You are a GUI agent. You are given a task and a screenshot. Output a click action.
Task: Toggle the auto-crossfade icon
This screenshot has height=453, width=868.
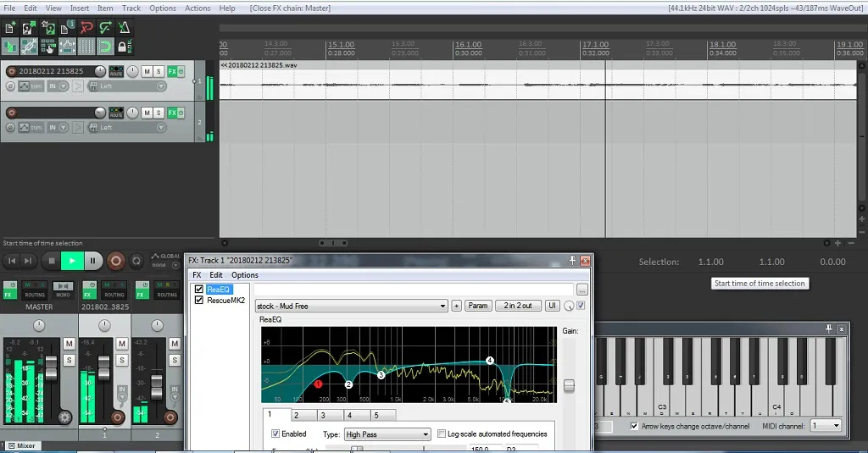click(x=10, y=47)
